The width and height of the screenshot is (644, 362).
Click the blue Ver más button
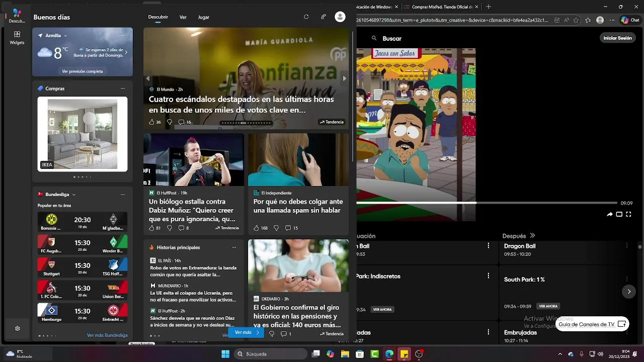point(246,332)
